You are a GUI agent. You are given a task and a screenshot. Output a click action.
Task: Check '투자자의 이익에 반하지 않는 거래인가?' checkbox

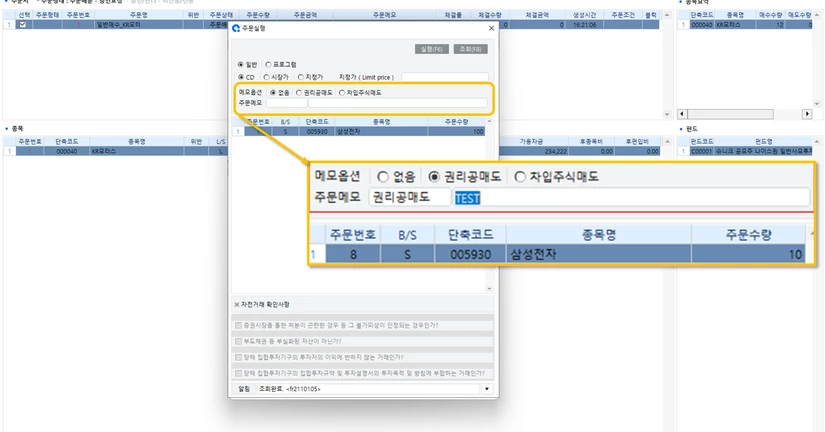(238, 357)
